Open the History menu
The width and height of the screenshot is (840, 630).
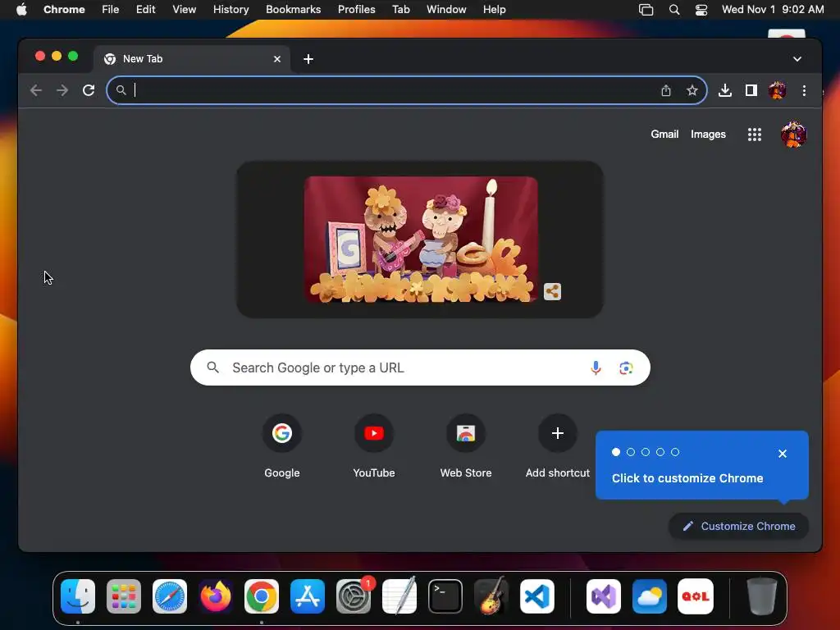(x=231, y=9)
